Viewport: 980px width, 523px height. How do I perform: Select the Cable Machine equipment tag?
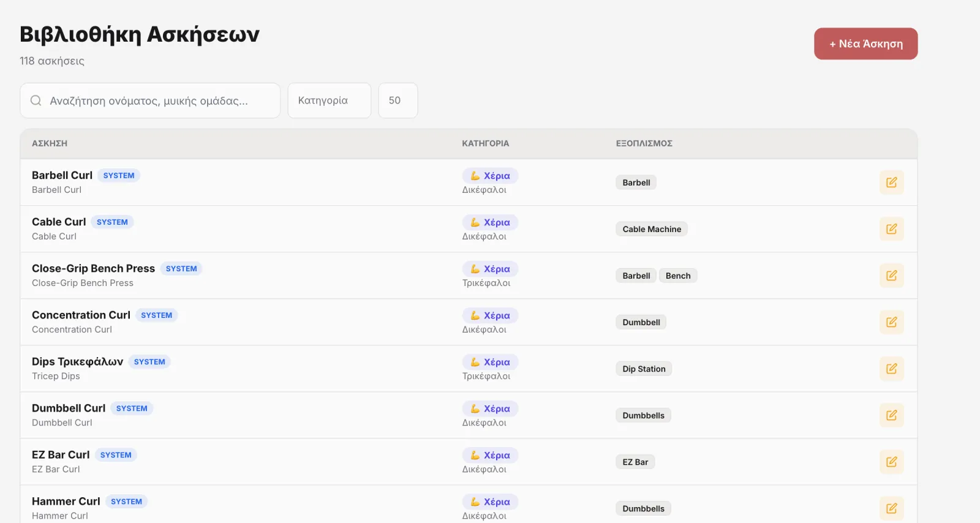point(652,229)
